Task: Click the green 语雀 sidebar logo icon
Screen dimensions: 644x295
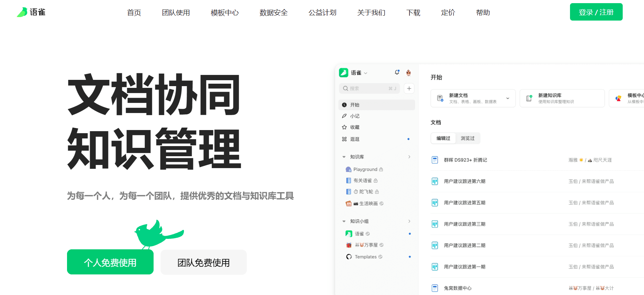Action: point(343,73)
